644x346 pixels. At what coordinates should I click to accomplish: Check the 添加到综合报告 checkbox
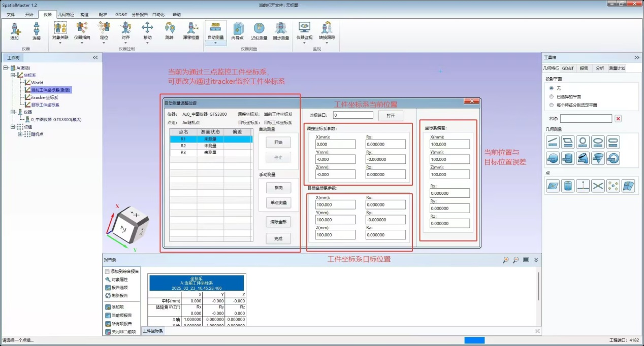pyautogui.click(x=107, y=271)
